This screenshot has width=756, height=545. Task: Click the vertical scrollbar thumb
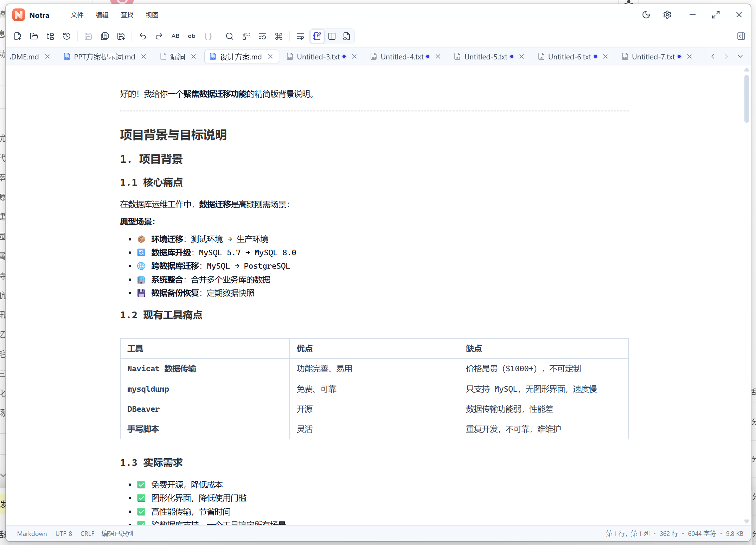[747, 98]
